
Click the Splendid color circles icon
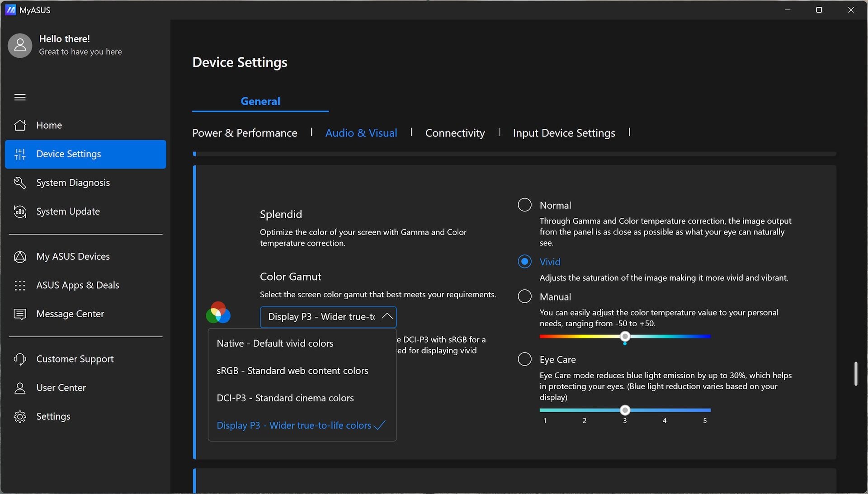click(x=218, y=312)
